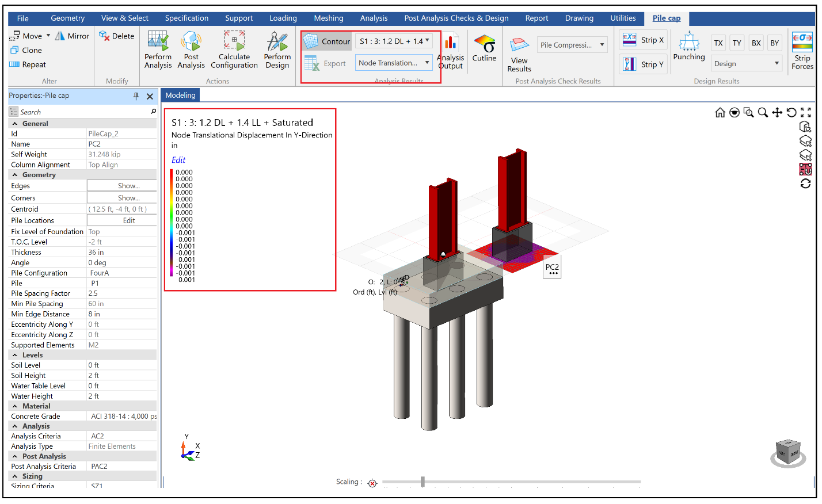Click the Repeat button
Screen dimensions: 822x504
point(28,65)
